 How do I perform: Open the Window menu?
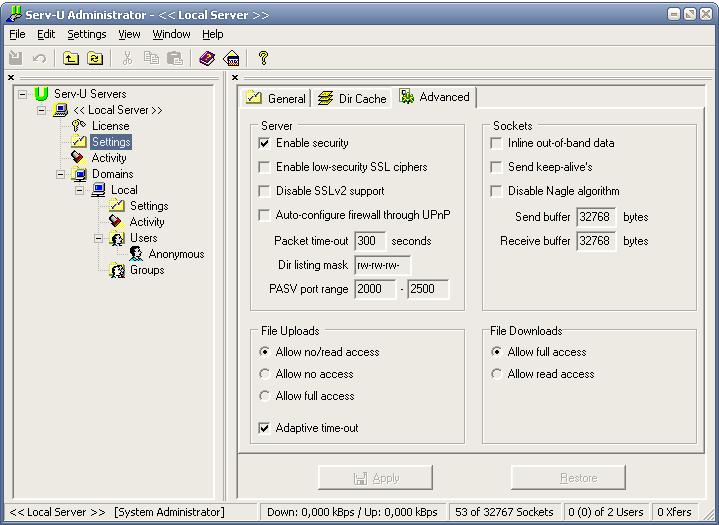point(171,34)
